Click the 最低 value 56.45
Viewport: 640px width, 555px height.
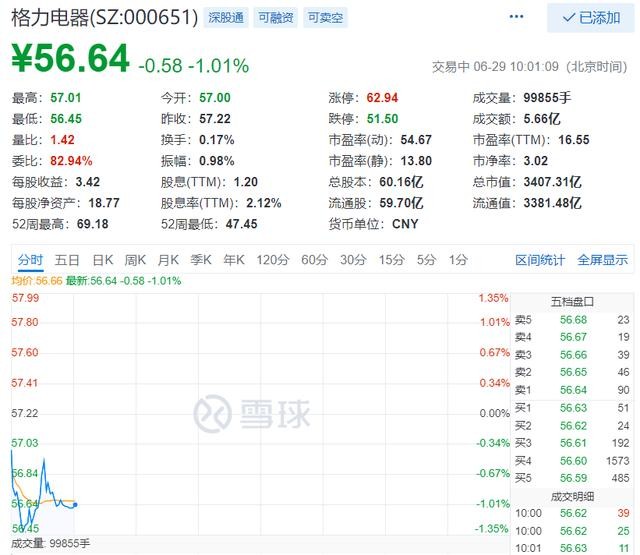coord(66,119)
